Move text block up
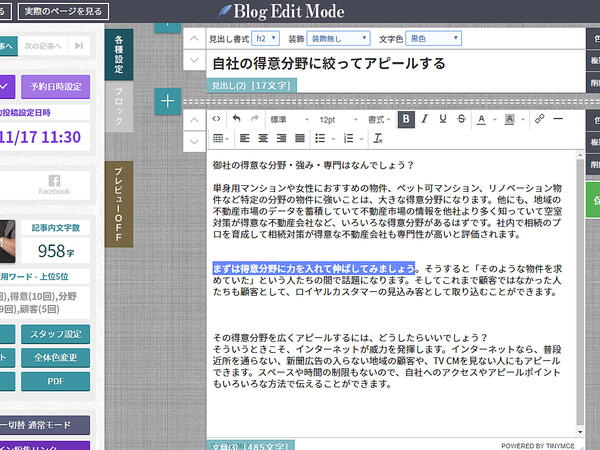This screenshot has width=600, height=450. tap(194, 120)
